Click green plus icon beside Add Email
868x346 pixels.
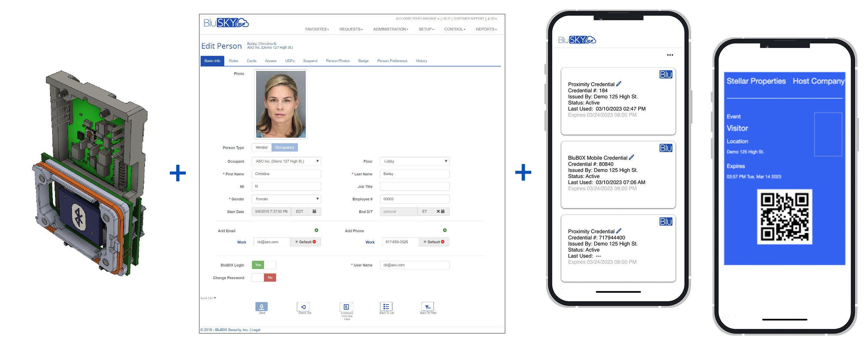click(316, 230)
